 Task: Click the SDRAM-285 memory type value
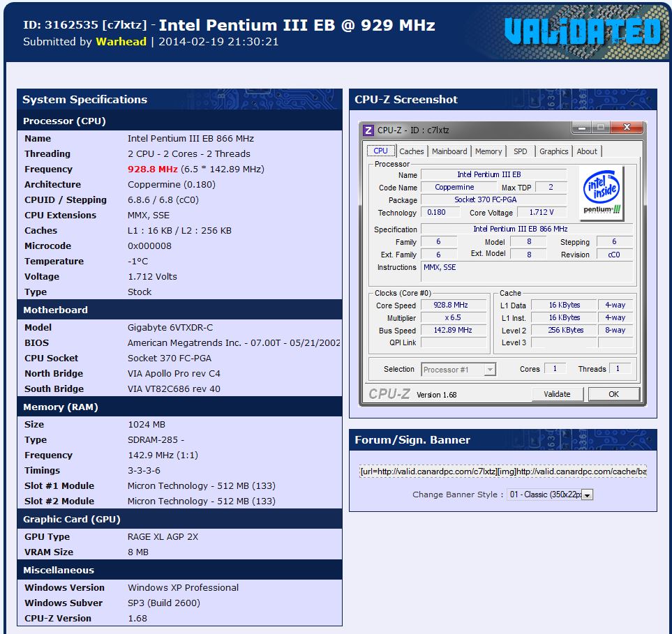156,440
